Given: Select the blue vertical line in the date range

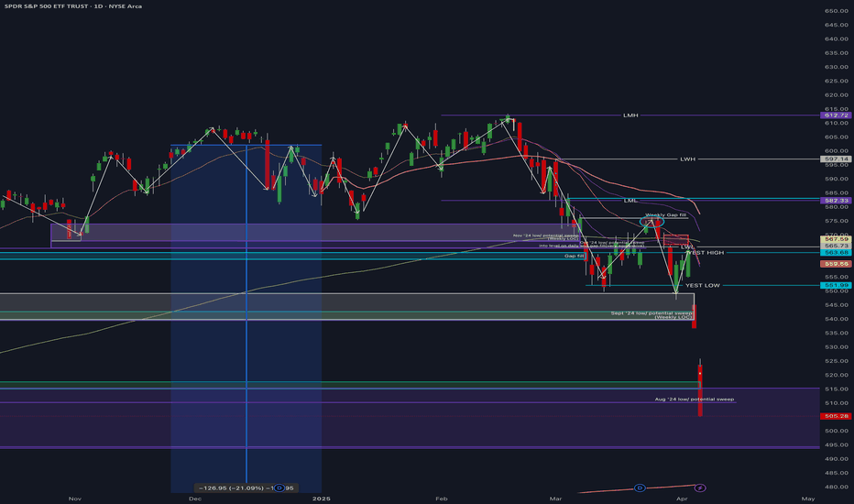Looking at the screenshot, I should 246,313.
